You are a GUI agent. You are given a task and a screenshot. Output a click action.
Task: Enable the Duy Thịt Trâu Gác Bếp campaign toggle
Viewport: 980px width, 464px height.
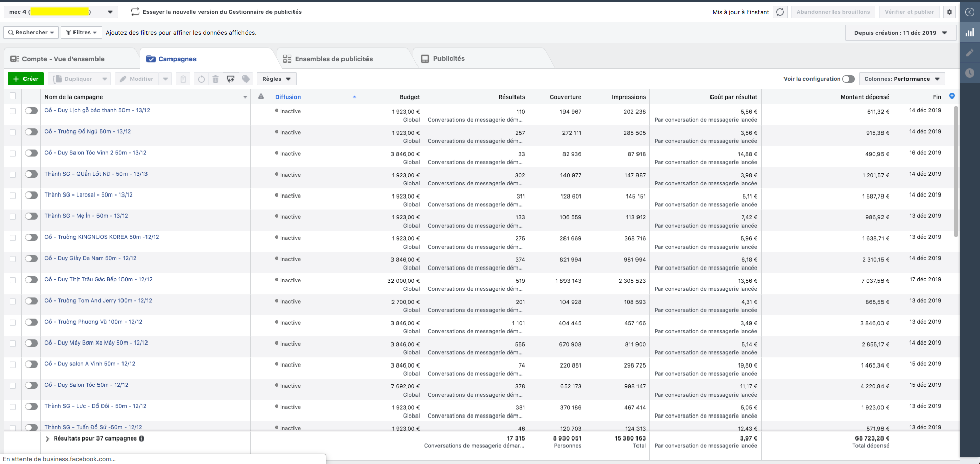[x=31, y=280]
